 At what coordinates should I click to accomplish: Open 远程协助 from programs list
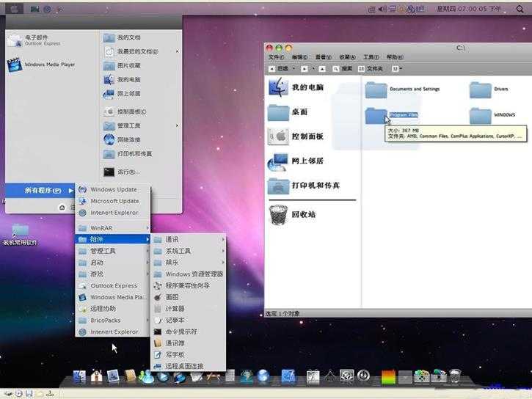click(x=113, y=309)
